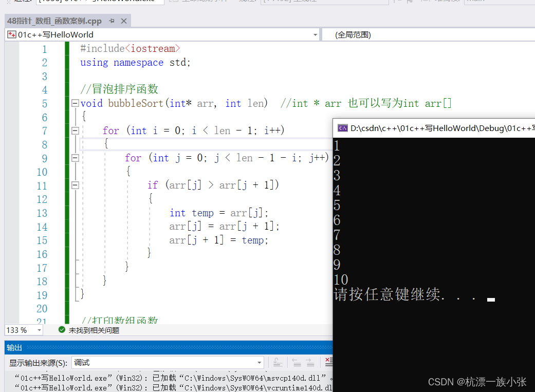Viewport: 535px width, 392px height.
Task: Collapse the if block at line 11
Action: pos(75,185)
